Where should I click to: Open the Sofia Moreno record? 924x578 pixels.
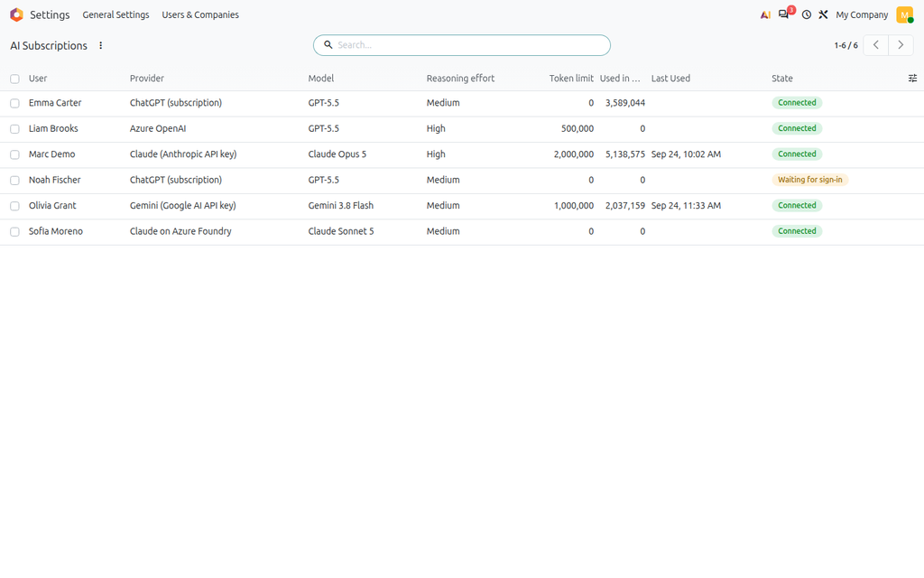click(55, 232)
